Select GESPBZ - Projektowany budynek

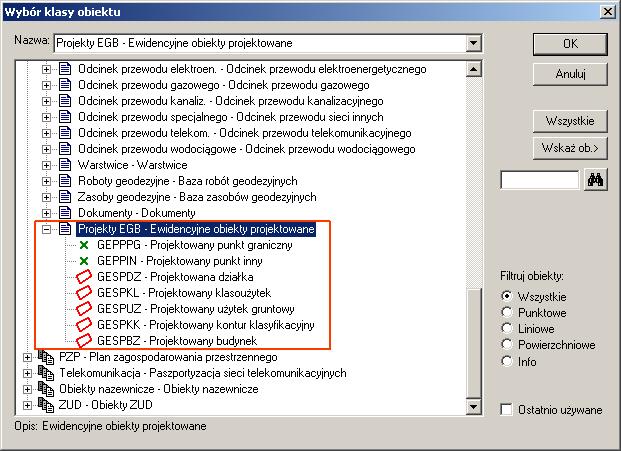[177, 341]
